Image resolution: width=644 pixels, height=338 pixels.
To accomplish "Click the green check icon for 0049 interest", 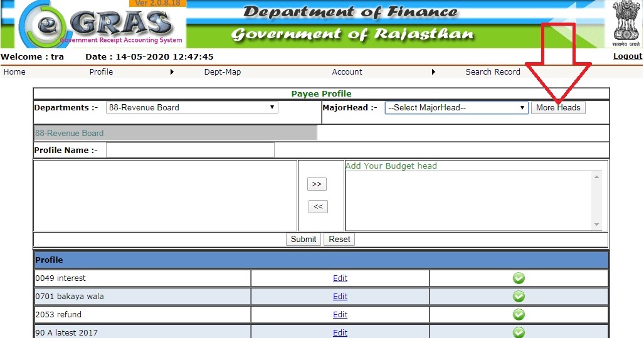I will click(x=519, y=278).
